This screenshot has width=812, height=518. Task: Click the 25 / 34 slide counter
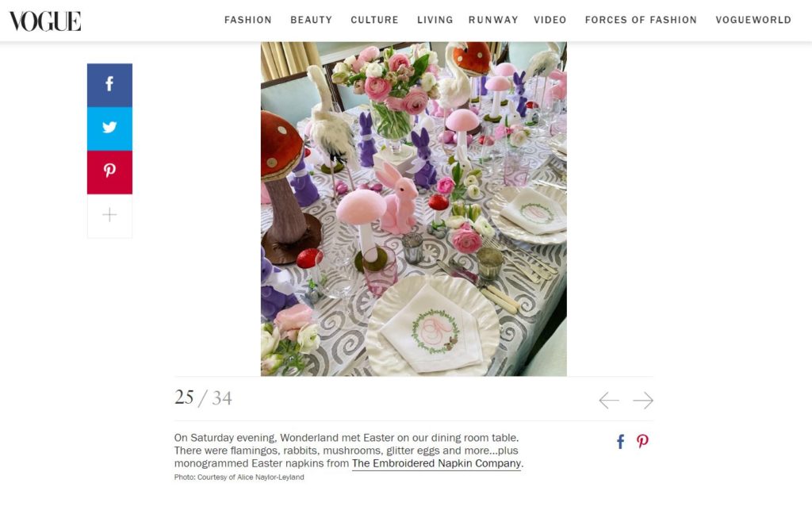[203, 398]
